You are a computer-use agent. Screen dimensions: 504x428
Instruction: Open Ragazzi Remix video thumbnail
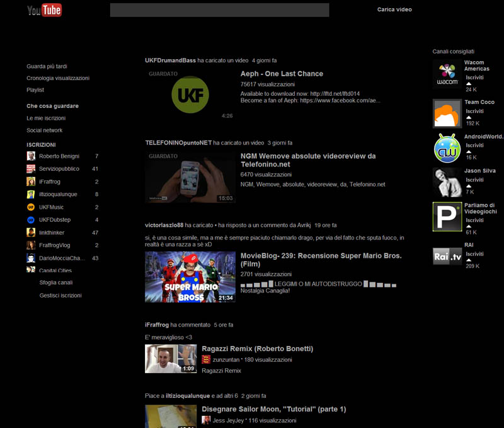pyautogui.click(x=171, y=359)
